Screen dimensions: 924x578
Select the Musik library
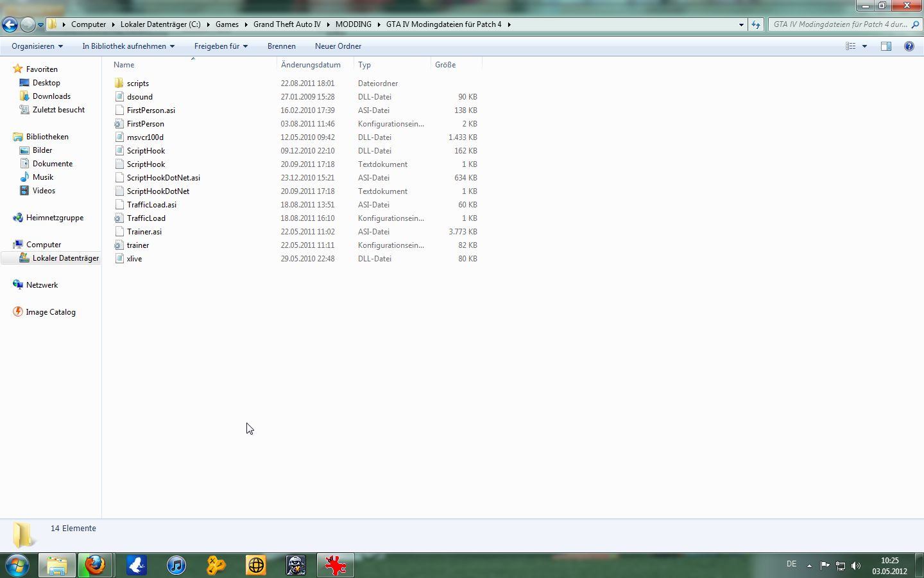pos(43,177)
